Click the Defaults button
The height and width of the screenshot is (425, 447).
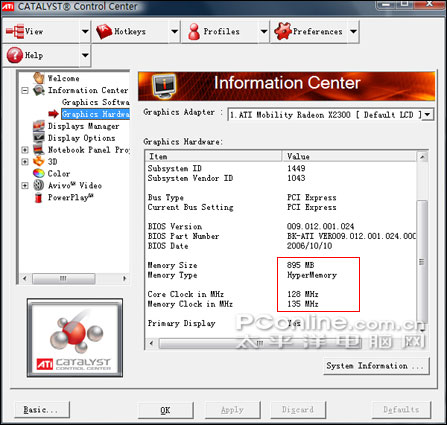401,410
